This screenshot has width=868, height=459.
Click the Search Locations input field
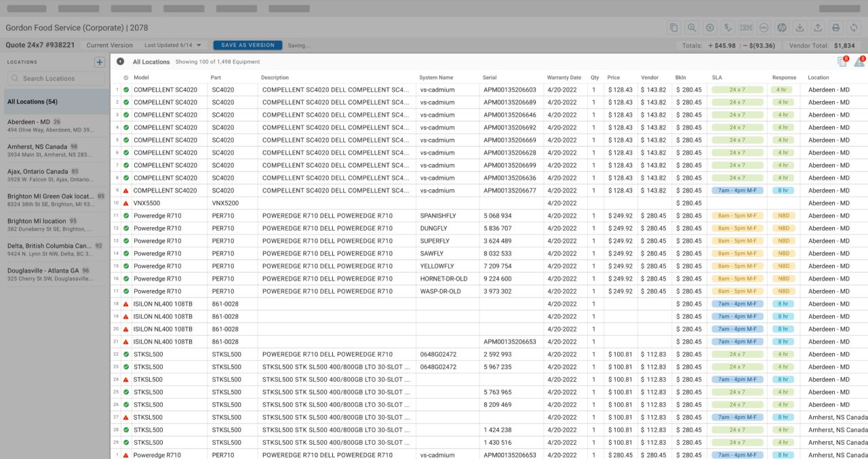(x=58, y=79)
